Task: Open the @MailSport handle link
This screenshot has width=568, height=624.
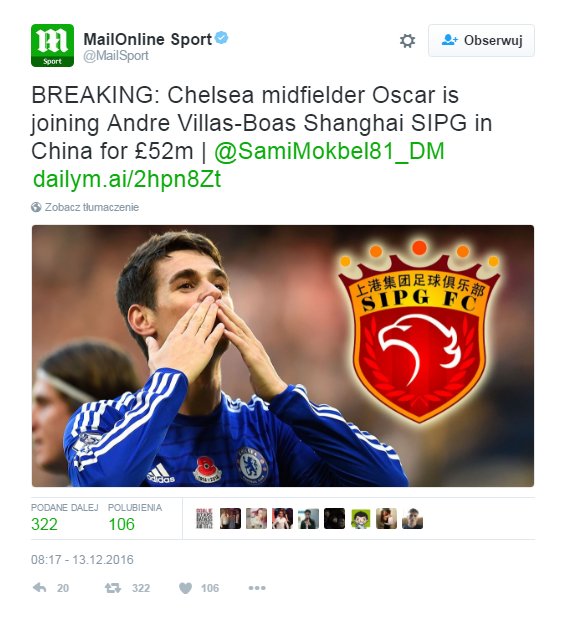Action: (x=116, y=56)
